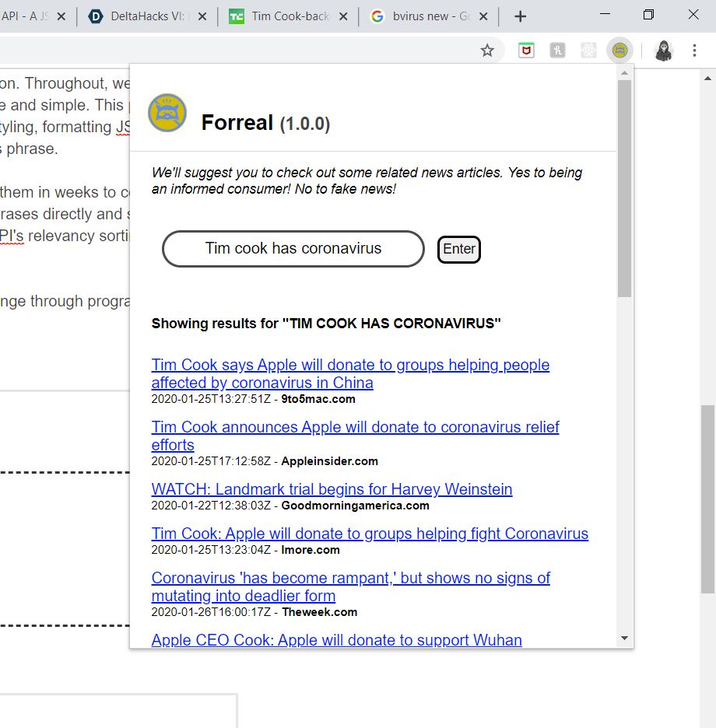Open the Harvey Weinstein landmark trial link
This screenshot has width=716, height=728.
tap(332, 489)
